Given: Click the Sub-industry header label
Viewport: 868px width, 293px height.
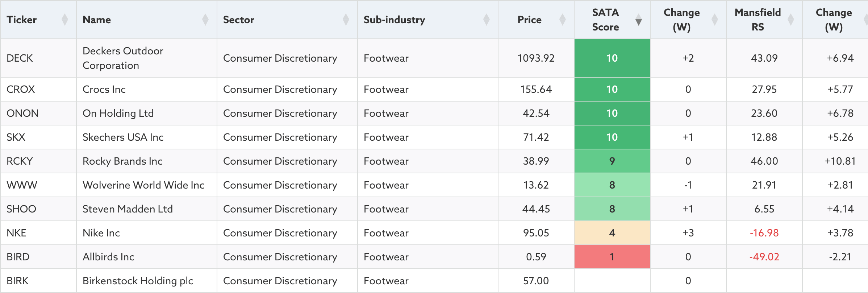Looking at the screenshot, I should (395, 20).
